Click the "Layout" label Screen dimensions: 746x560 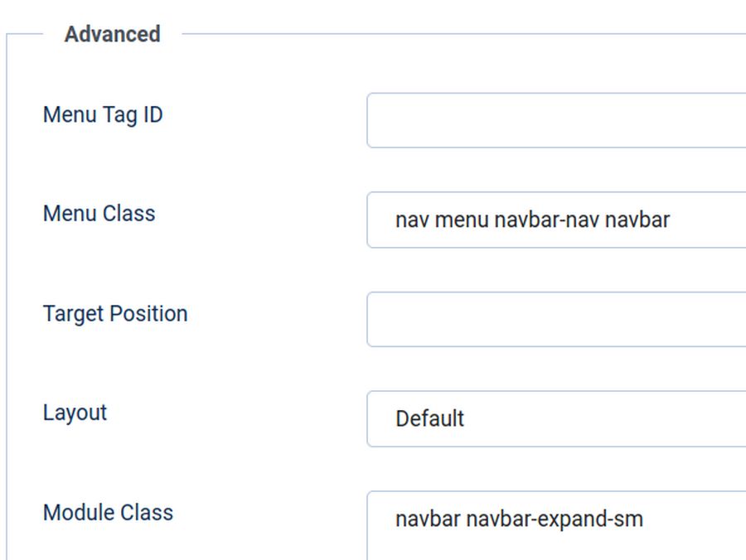tap(75, 413)
